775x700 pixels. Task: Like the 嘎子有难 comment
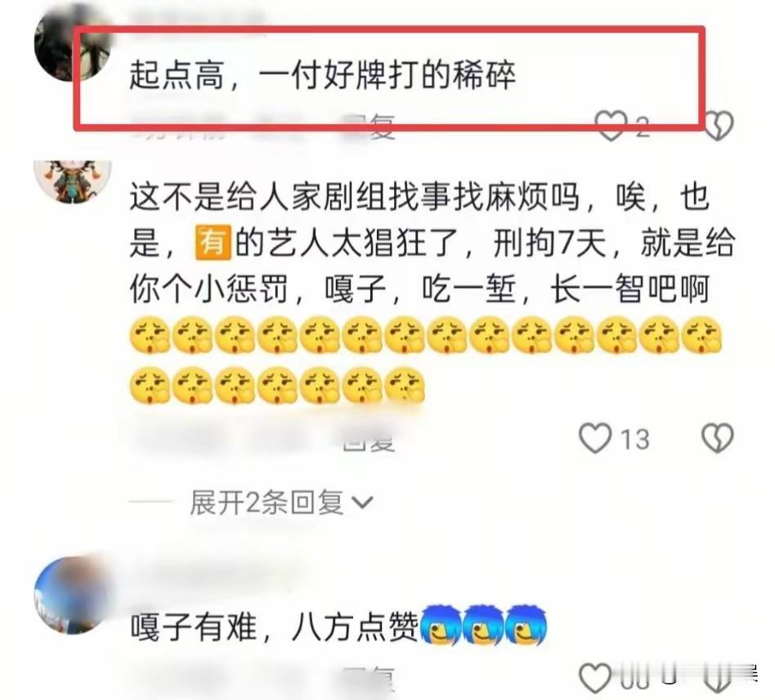pos(595,678)
